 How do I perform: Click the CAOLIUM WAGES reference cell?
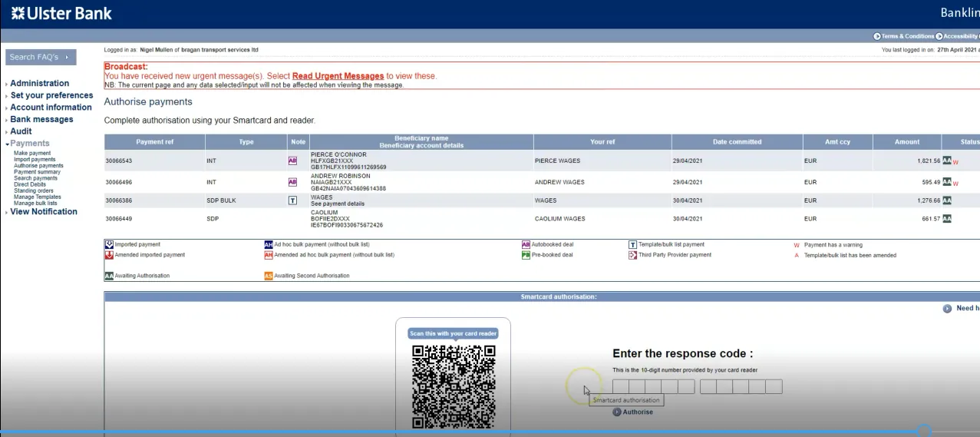click(x=602, y=219)
